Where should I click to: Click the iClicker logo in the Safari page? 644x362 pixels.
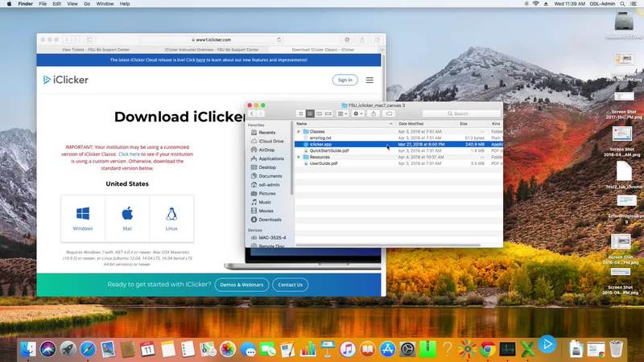click(x=66, y=80)
